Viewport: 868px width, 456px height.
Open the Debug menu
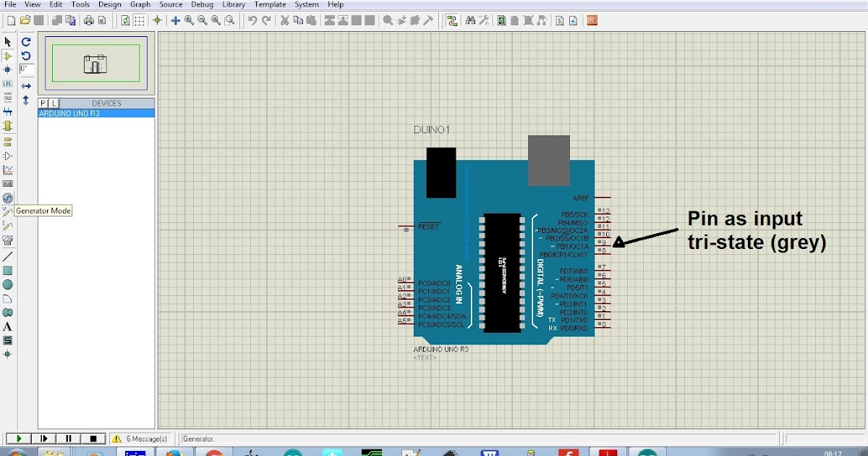point(202,4)
